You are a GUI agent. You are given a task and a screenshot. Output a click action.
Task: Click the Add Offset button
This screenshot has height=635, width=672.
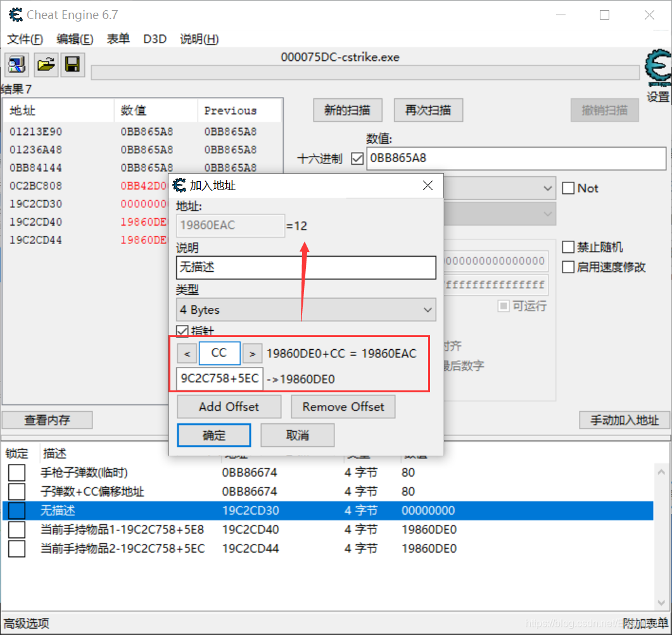coord(229,406)
